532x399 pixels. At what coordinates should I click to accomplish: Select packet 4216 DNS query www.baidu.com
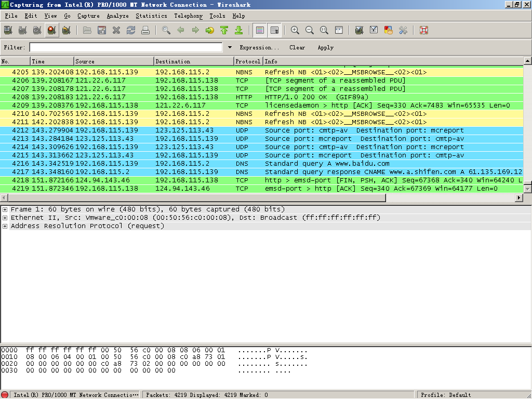tap(262, 164)
